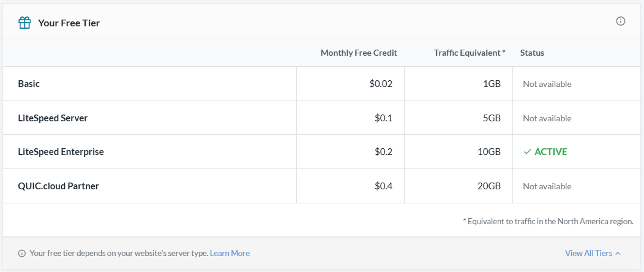The width and height of the screenshot is (644, 272).
Task: Click green checkmark next to ACTIVE
Action: point(527,152)
